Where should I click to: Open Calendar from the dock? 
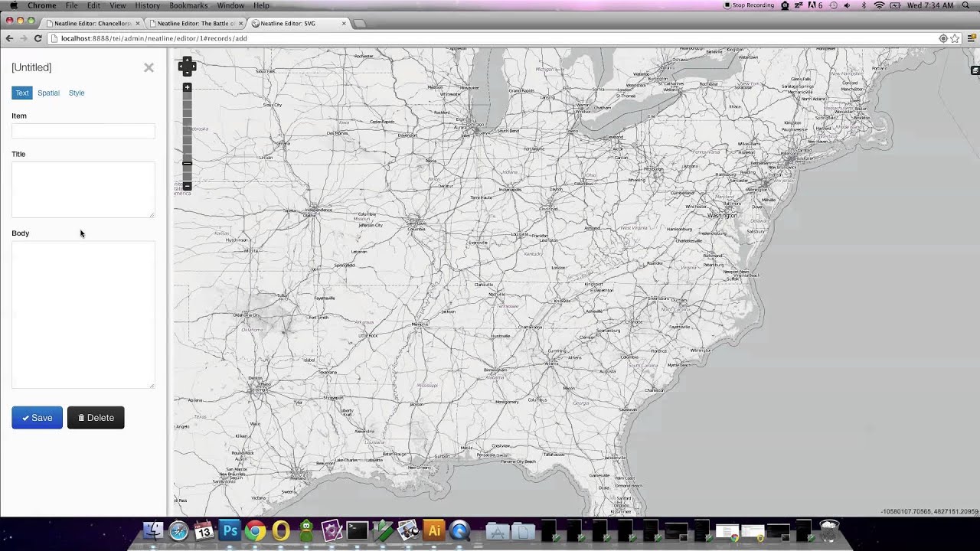click(204, 530)
